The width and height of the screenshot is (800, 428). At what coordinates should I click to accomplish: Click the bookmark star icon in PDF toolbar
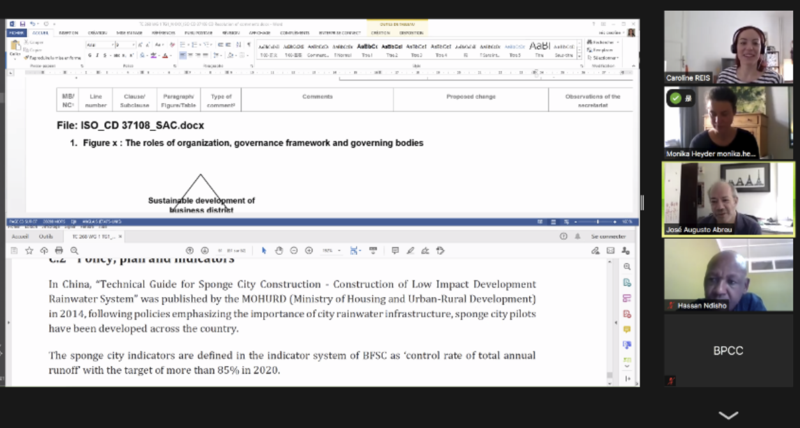pos(30,250)
